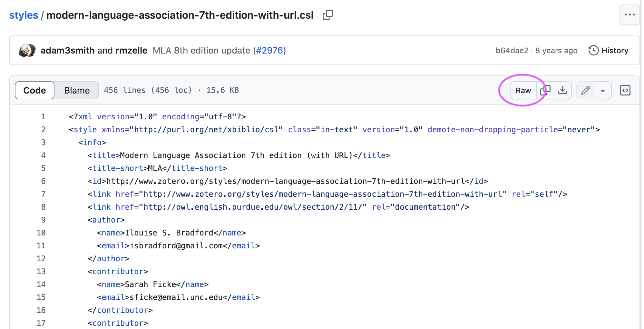Select line number 9
This screenshot has width=644, height=329.
(43, 220)
